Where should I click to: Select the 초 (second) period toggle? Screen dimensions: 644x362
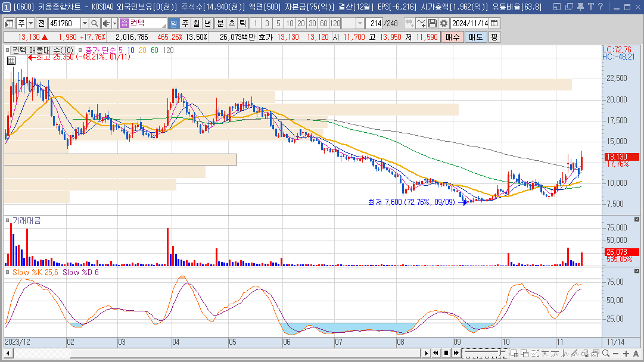tap(232, 23)
